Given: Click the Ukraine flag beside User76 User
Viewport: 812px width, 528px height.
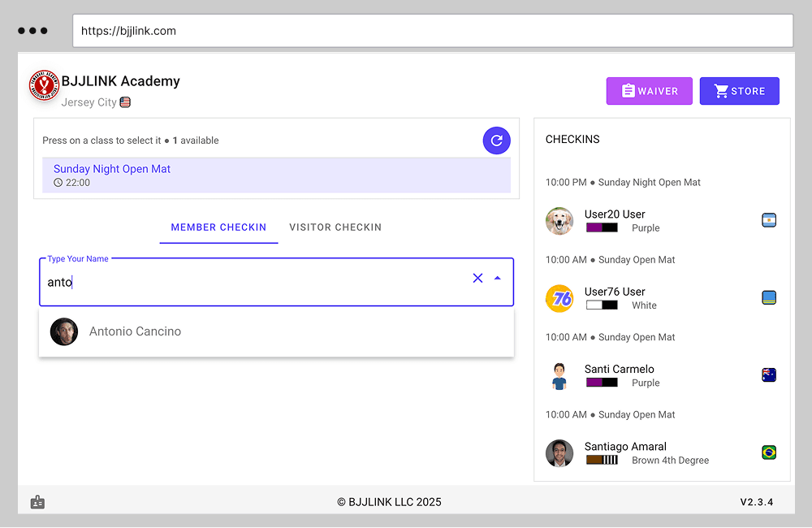Looking at the screenshot, I should click(x=768, y=297).
